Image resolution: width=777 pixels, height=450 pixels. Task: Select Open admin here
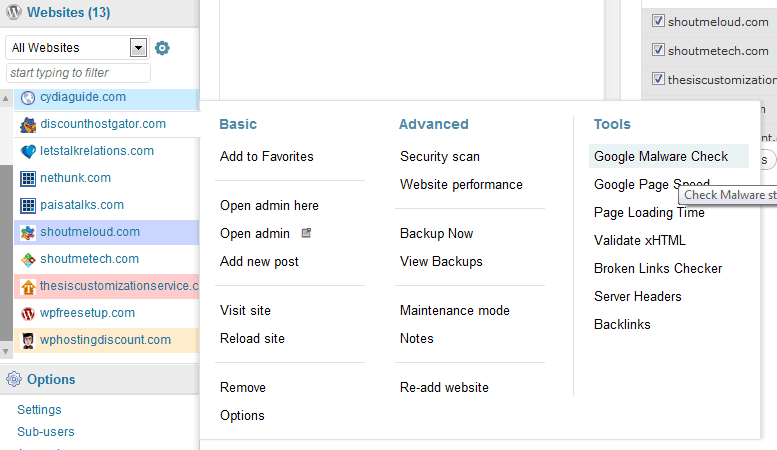click(x=269, y=206)
